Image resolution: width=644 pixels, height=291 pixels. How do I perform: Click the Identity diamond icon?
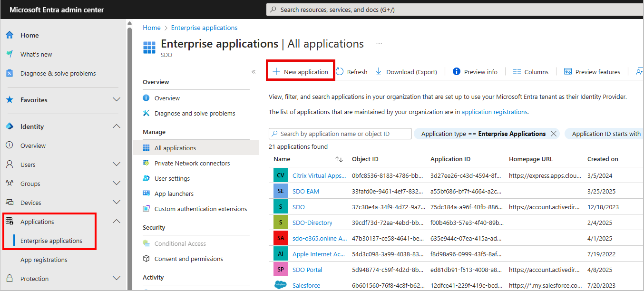pos(10,126)
